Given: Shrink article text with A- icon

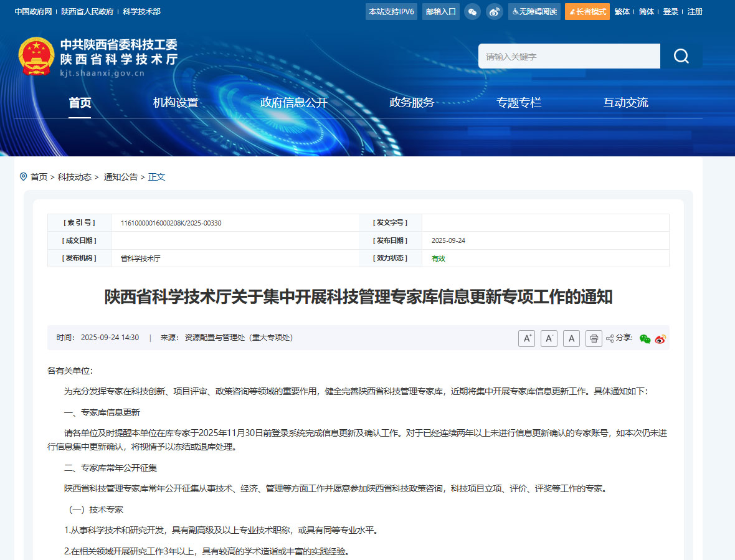Looking at the screenshot, I should point(549,338).
